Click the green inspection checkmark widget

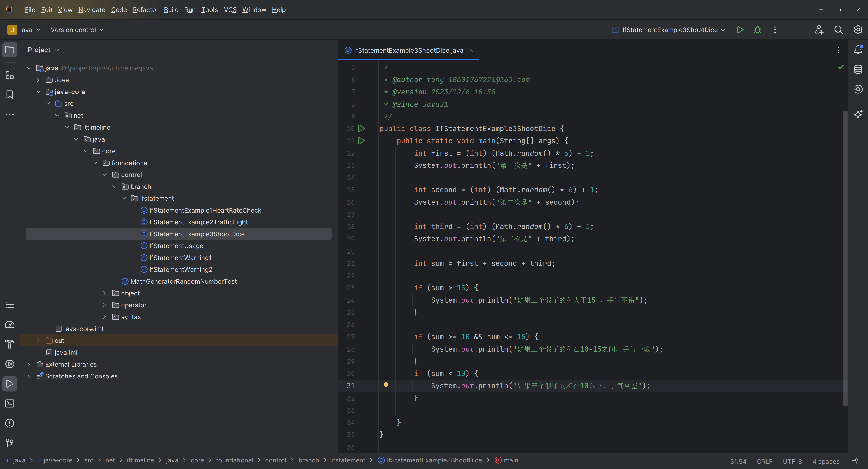(x=841, y=67)
